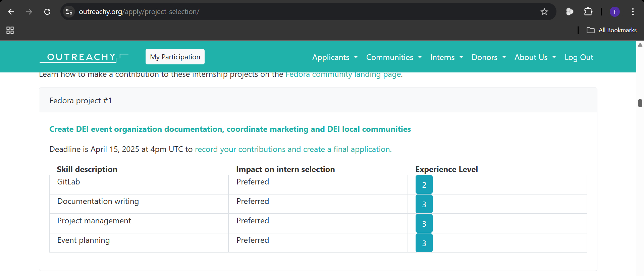Reload the current page
The height and width of the screenshot is (276, 644).
(47, 12)
